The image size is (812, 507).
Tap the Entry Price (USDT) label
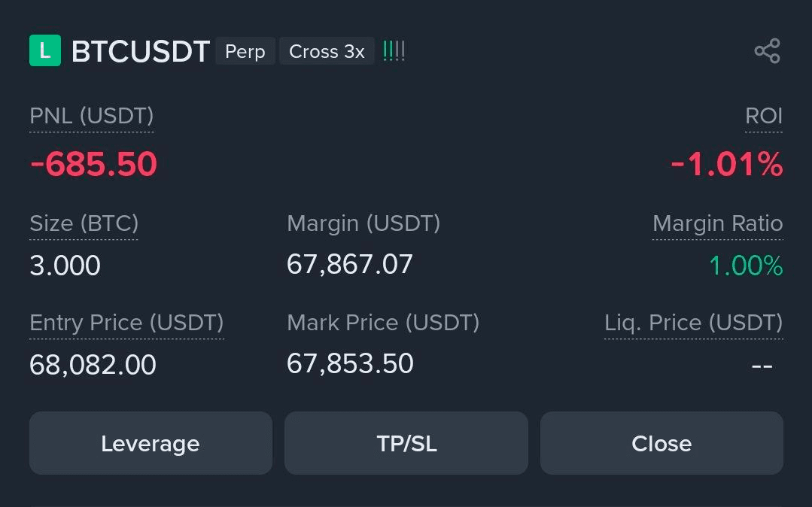pyautogui.click(x=126, y=323)
